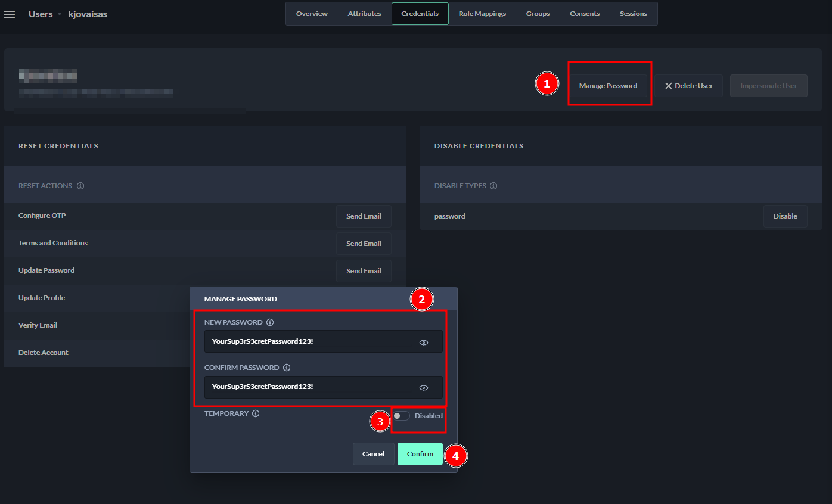The width and height of the screenshot is (832, 504).
Task: Click into the New Password input field
Action: pyautogui.click(x=310, y=342)
